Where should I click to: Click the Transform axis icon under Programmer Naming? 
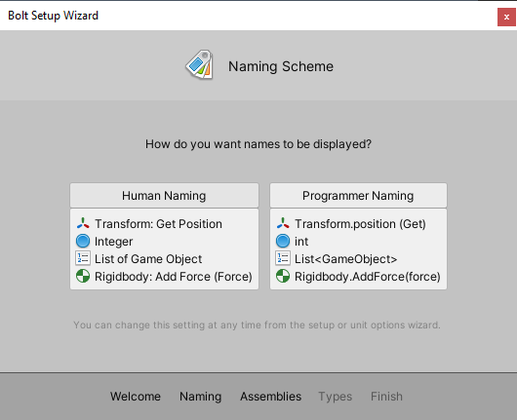(x=283, y=223)
